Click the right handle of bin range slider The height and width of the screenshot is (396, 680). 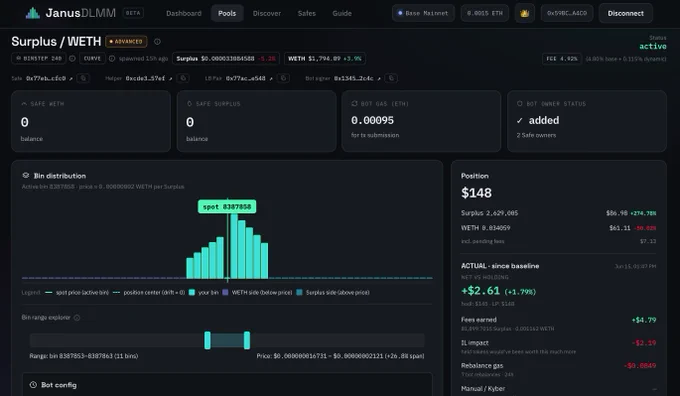(247, 340)
